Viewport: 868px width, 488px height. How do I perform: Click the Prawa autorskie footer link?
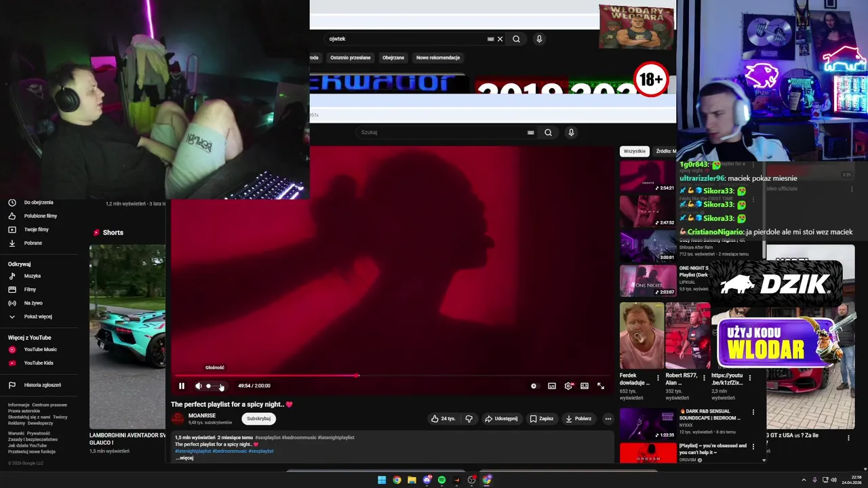(24, 411)
